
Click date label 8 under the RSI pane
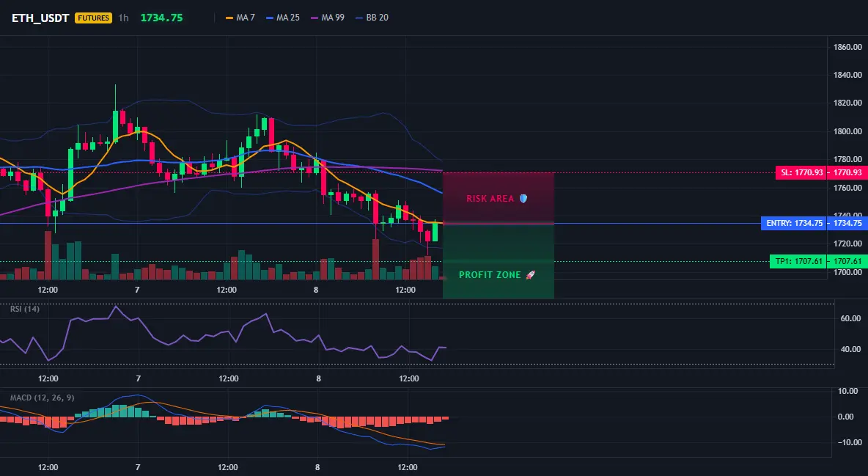(318, 378)
